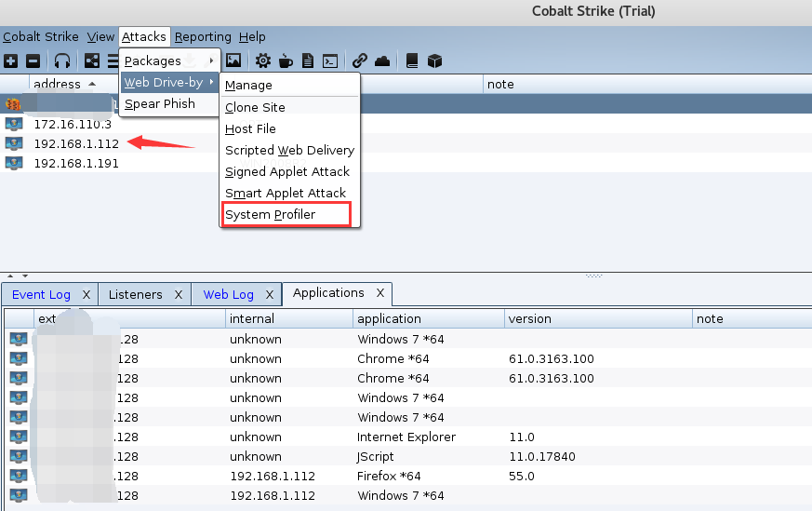Select Smart Applet Attack entry

coord(290,193)
